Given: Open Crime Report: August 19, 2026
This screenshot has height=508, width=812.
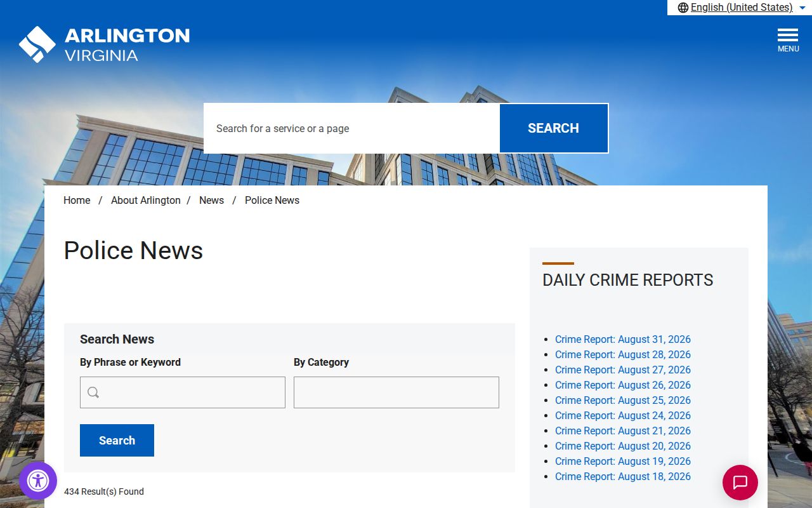Looking at the screenshot, I should coord(623,461).
